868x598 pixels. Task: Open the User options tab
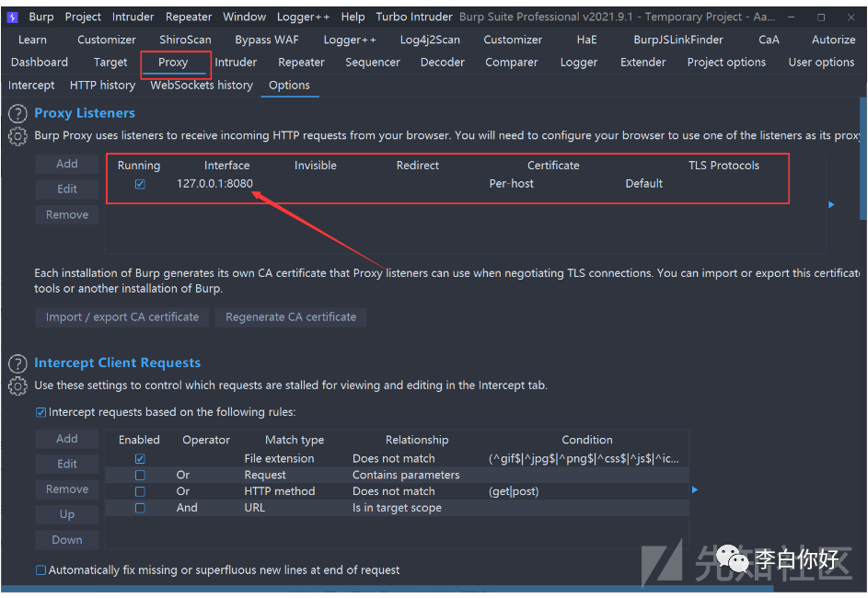(821, 63)
